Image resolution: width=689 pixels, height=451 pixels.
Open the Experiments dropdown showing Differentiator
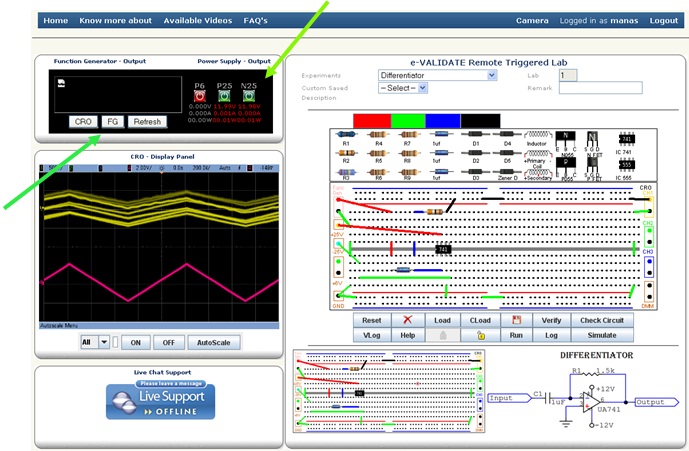[430, 75]
